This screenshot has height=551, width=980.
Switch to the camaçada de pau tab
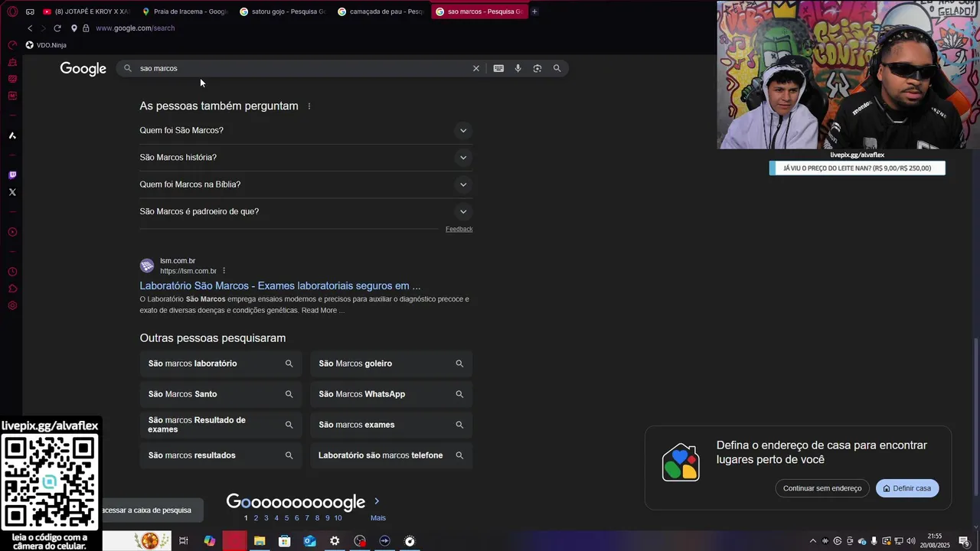(x=381, y=11)
